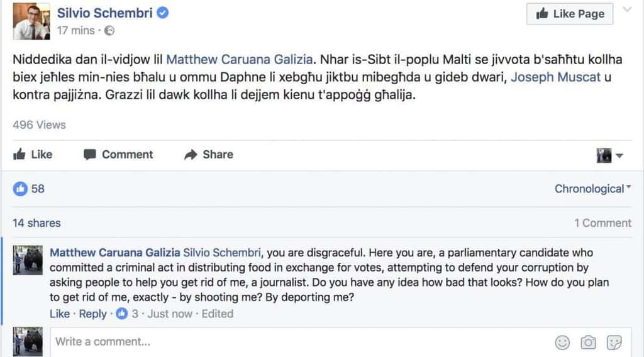This screenshot has width=644, height=357.
Task: Open the post-as profile selector dropdown
Action: [x=609, y=155]
